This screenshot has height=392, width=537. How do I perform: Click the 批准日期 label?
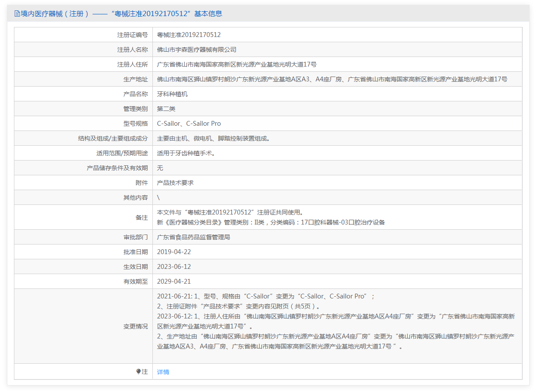pos(135,252)
